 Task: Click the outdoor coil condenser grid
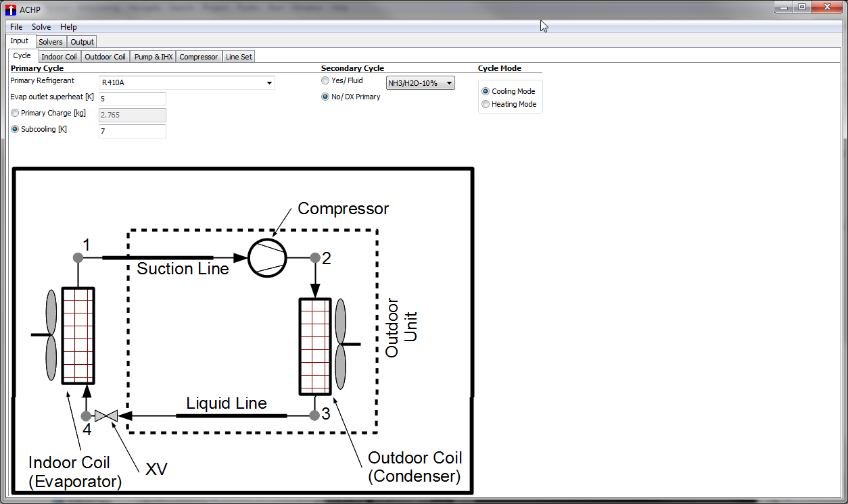[315, 346]
